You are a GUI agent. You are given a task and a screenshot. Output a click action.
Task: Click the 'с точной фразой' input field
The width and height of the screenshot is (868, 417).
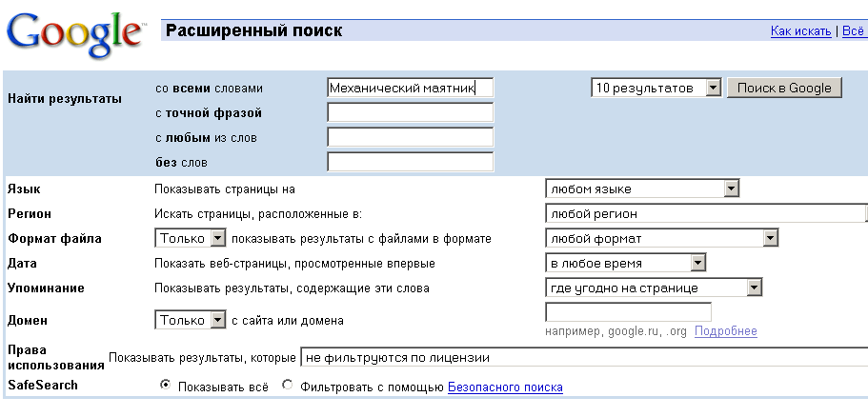point(411,113)
